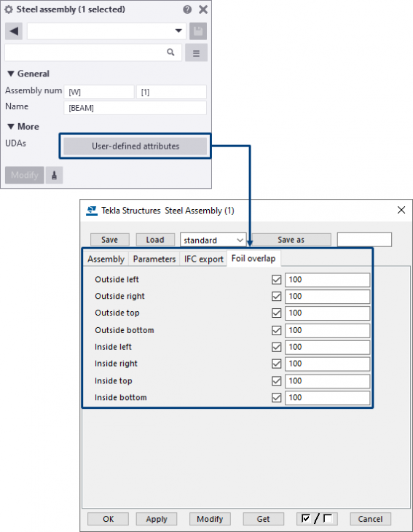Click the save properties disk icon
Screen dimensions: 413x532
click(198, 31)
